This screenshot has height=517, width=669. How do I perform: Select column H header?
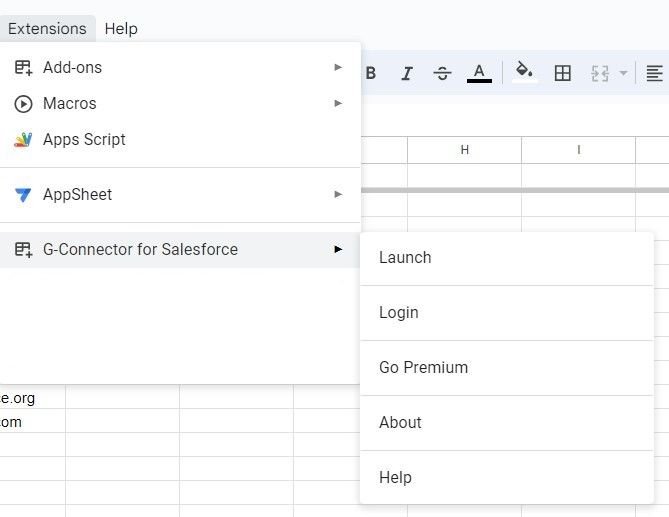tap(465, 150)
